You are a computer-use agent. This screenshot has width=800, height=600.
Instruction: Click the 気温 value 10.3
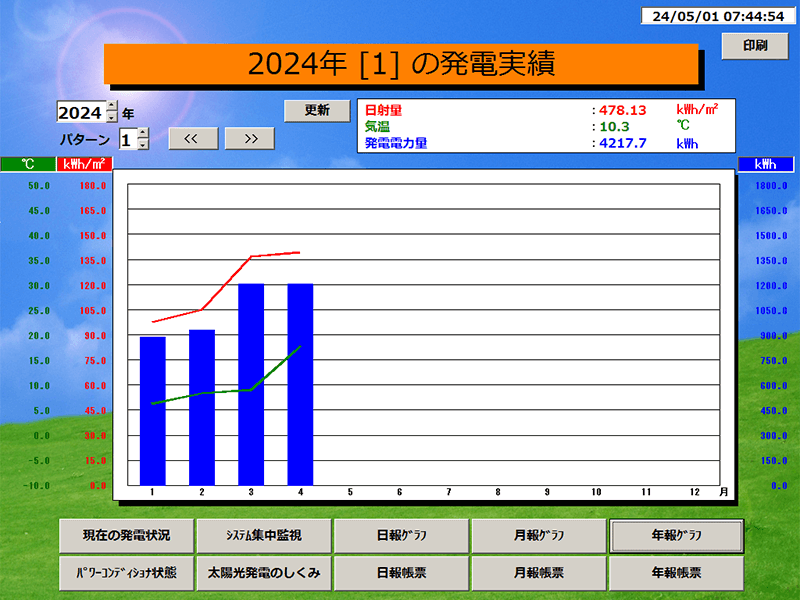point(614,127)
